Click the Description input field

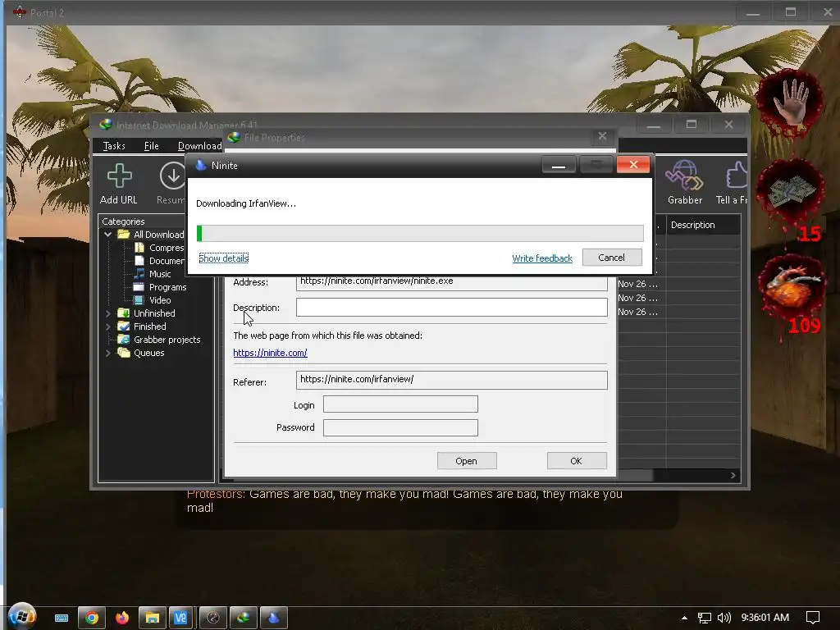[452, 308]
